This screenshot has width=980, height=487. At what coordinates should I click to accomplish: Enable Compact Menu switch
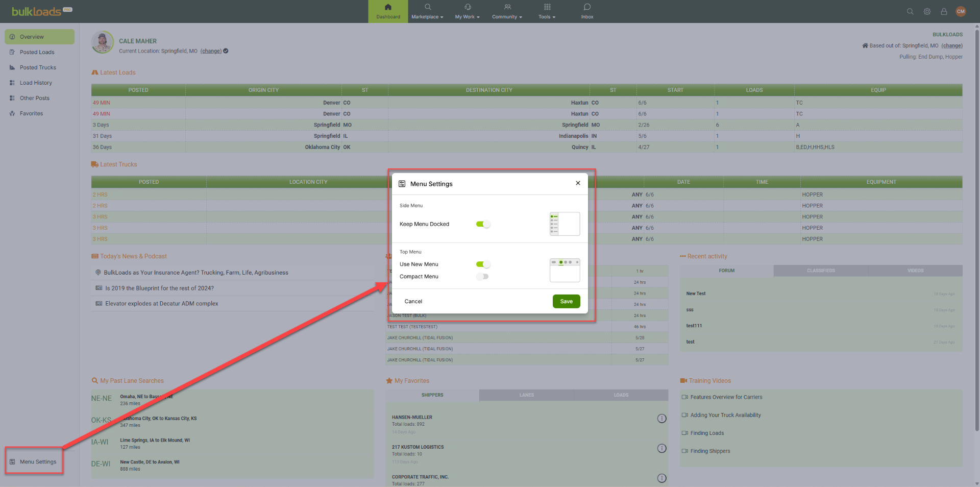click(483, 277)
